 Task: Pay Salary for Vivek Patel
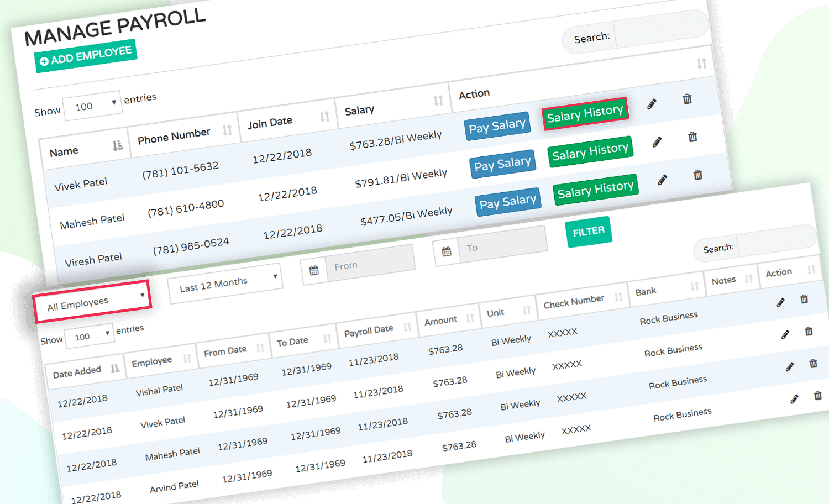coord(497,126)
